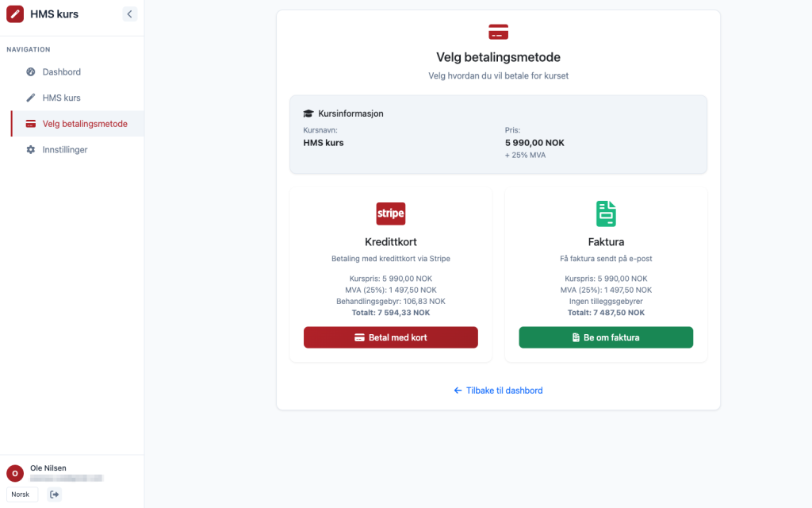Viewport: 812px width, 508px height.
Task: Click the Dashbord gauge icon in the sidebar
Action: click(31, 72)
